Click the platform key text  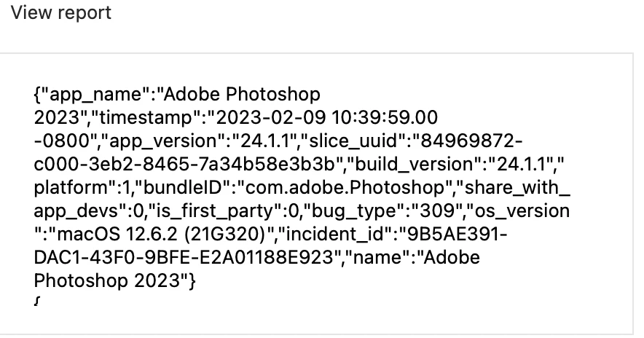[71, 188]
